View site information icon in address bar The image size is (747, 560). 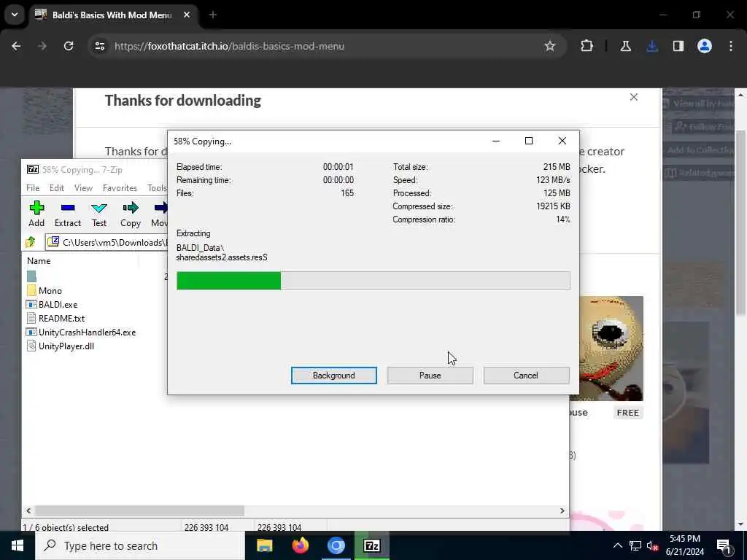click(99, 46)
